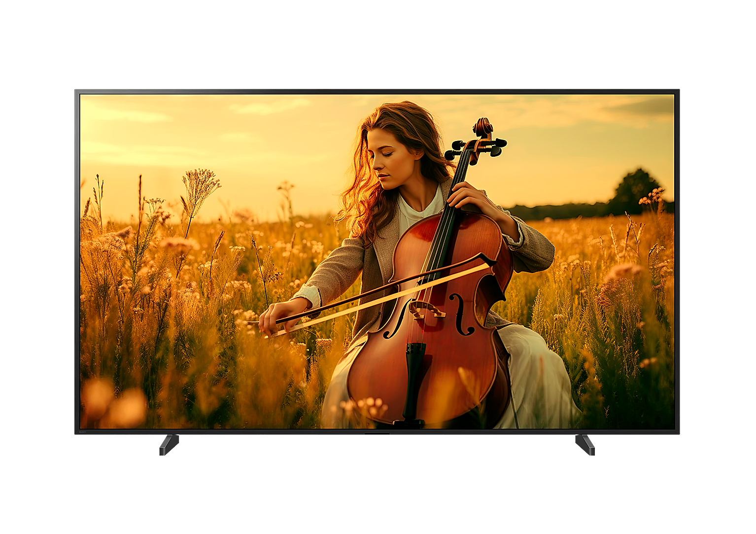Click the center sensor on the bottom bezel
The width and height of the screenshot is (756, 534).
pos(377,433)
